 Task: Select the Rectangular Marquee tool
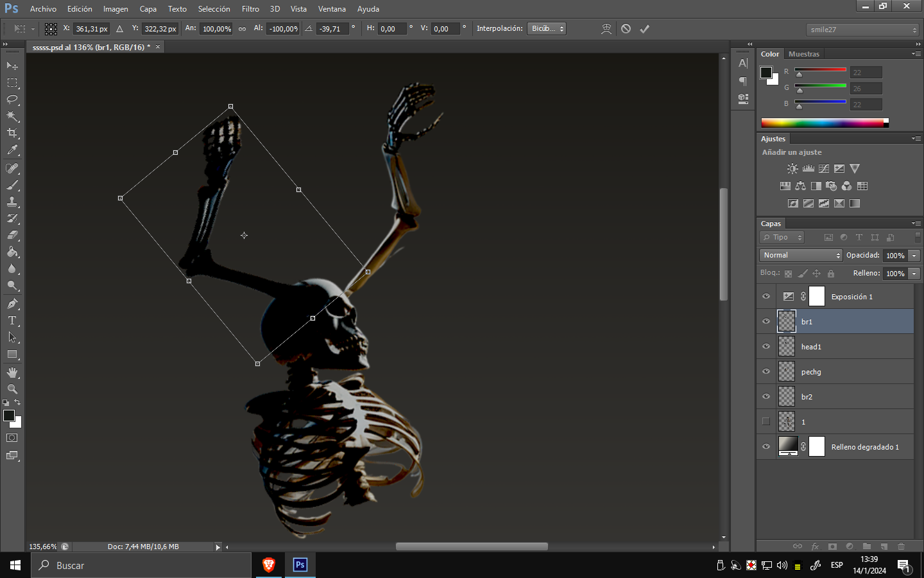coord(12,83)
